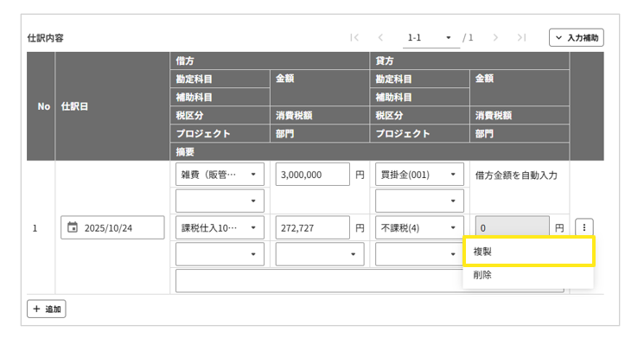Click the 借方 column header

(270, 61)
